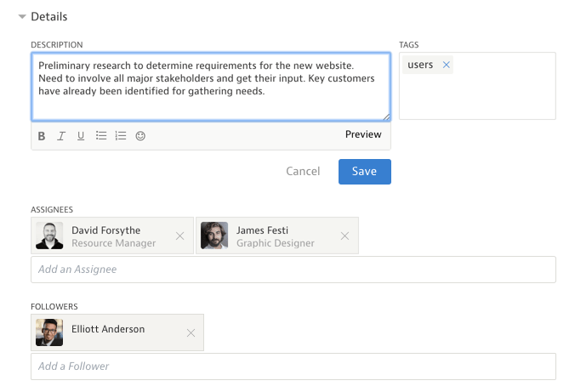
Task: Save the description changes
Action: coord(364,172)
